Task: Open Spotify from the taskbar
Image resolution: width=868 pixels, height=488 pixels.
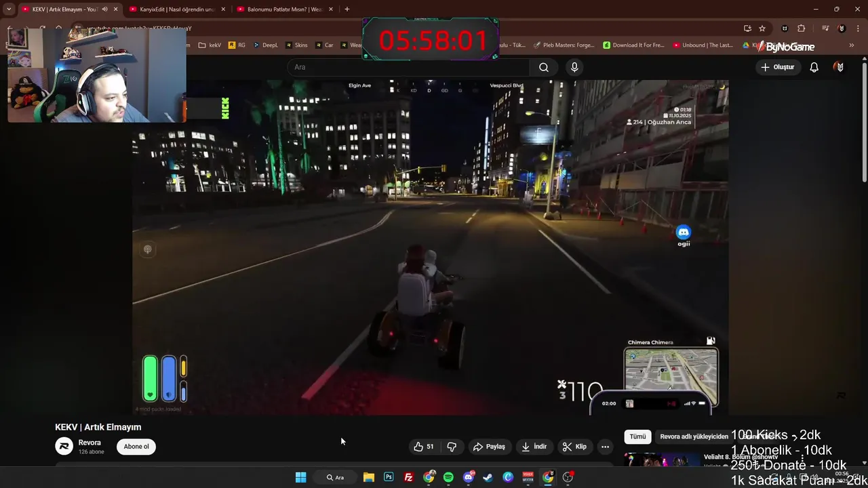Action: coord(448,477)
